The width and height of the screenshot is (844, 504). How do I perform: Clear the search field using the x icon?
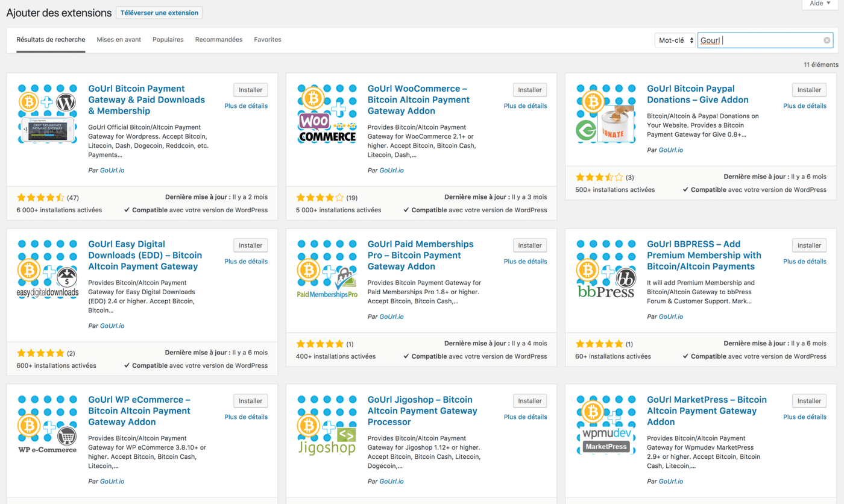click(827, 40)
